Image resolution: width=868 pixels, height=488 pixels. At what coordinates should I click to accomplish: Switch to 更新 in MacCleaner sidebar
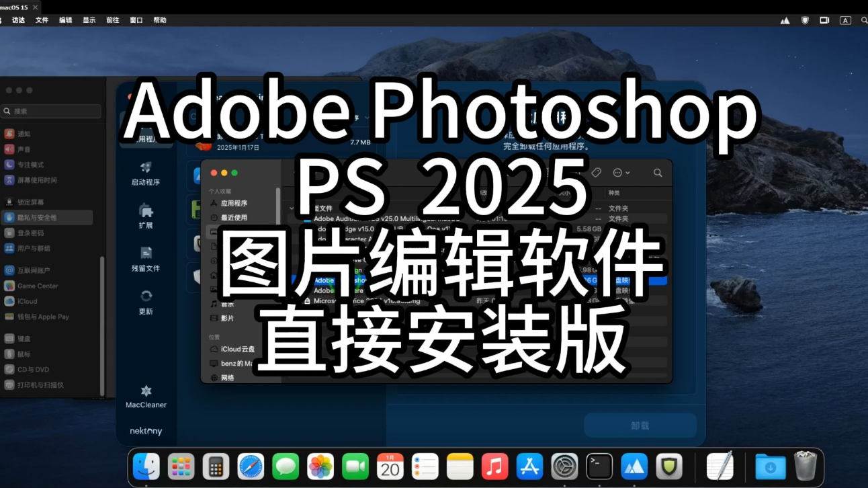pos(146,302)
